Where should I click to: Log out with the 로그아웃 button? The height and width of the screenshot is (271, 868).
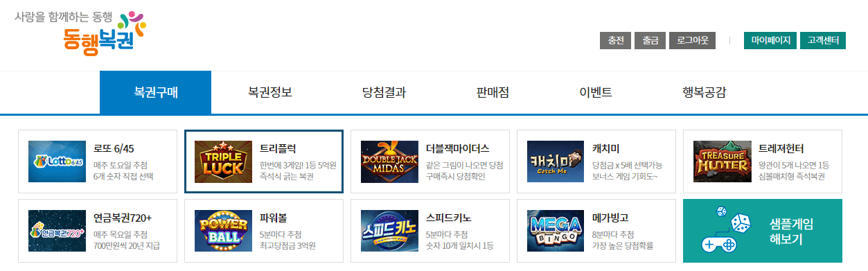tap(692, 40)
